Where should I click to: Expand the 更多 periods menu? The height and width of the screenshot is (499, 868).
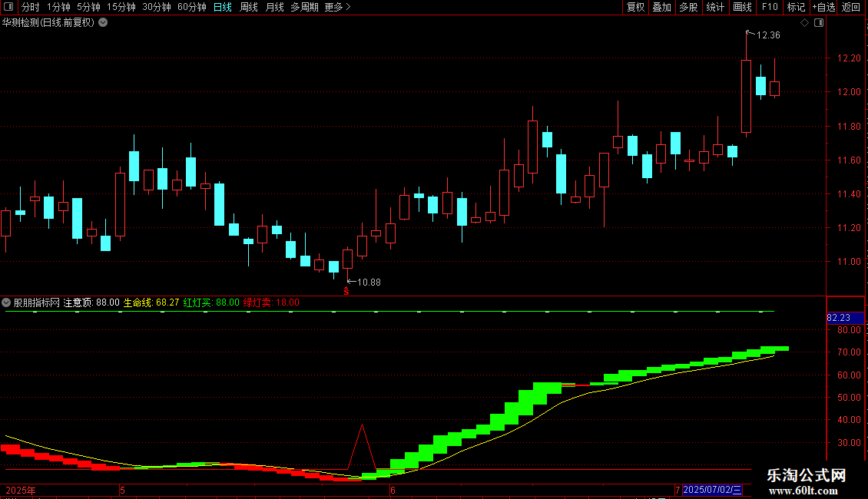click(338, 7)
